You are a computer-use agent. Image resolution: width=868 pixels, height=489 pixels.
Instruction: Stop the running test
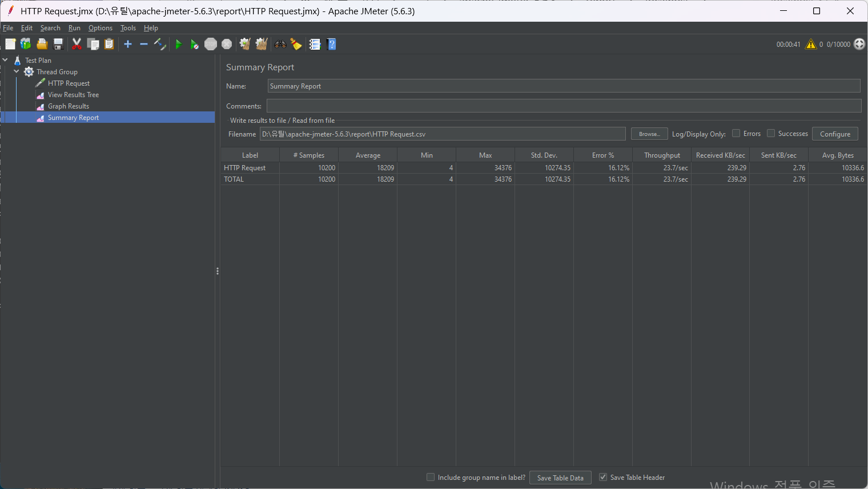point(211,44)
